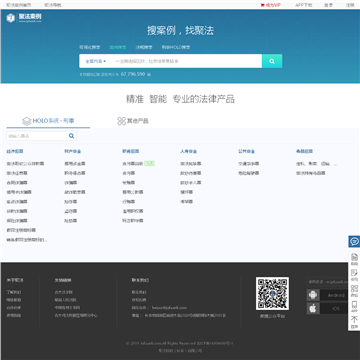
Task: Click the Apple logo download icon
Action: (x=313, y=309)
